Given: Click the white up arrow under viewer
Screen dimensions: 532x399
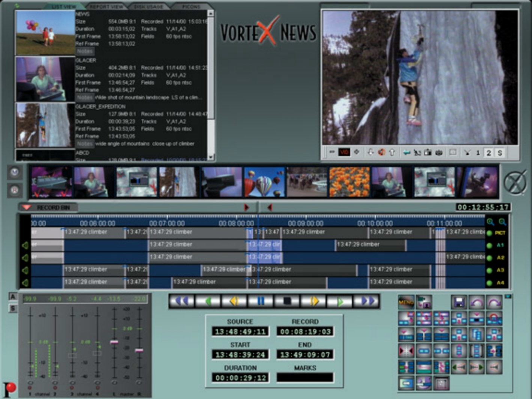Looking at the screenshot, I should 392,152.
